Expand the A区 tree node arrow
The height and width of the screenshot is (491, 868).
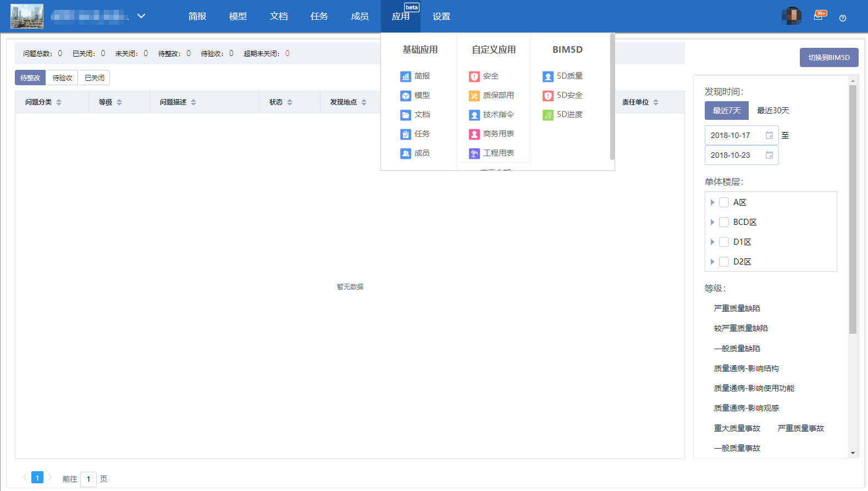pyautogui.click(x=712, y=202)
